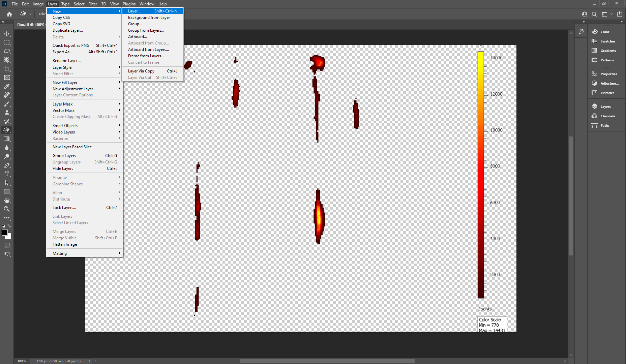Viewport: 626px width, 364px height.
Task: Choose Layer Via Copy
Action: pyautogui.click(x=141, y=71)
